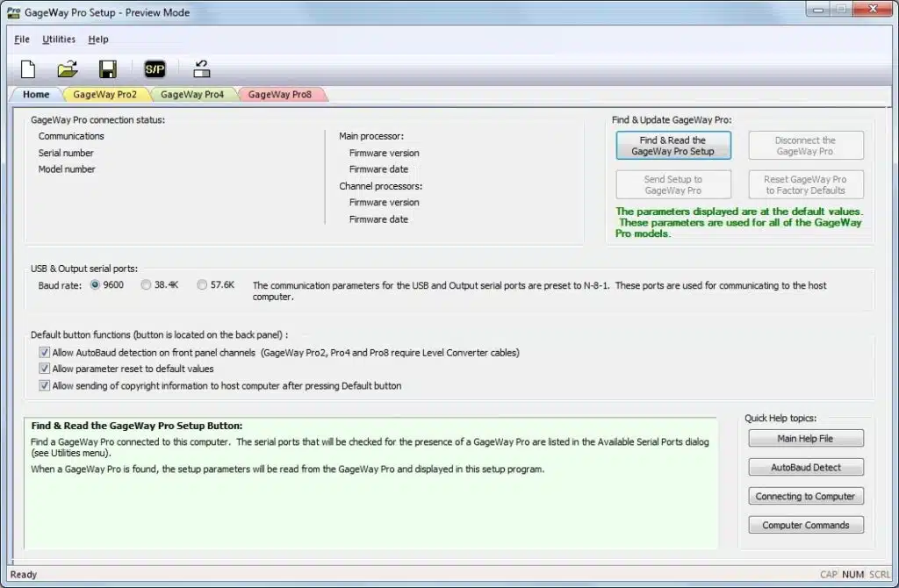Click the reset/undo toolbar icon
The height and width of the screenshot is (588, 899).
point(201,69)
